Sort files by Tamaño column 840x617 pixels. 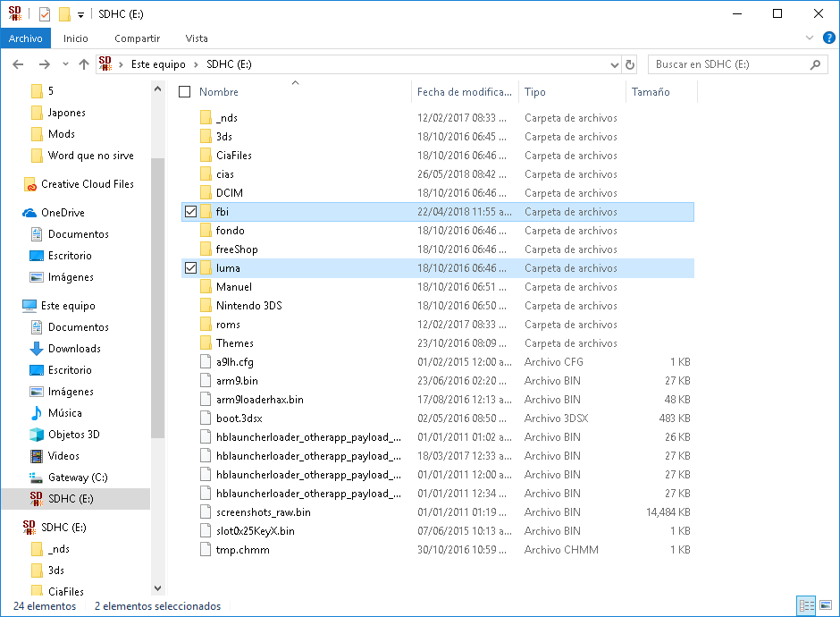pos(651,92)
